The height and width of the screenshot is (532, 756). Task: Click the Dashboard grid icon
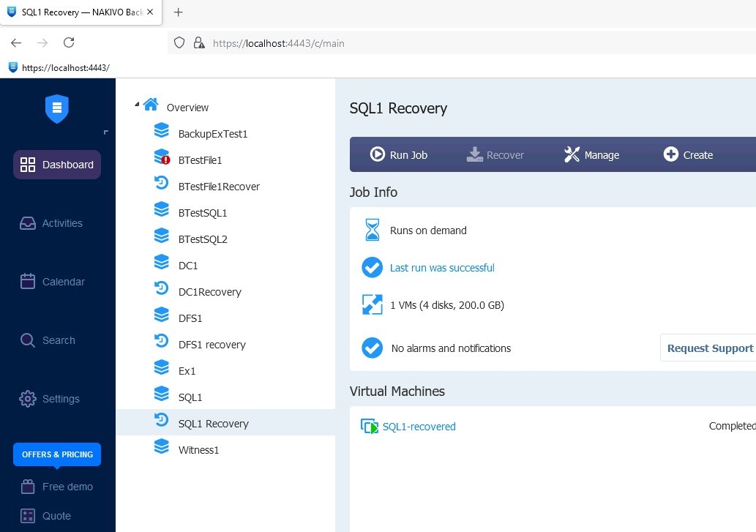point(28,165)
